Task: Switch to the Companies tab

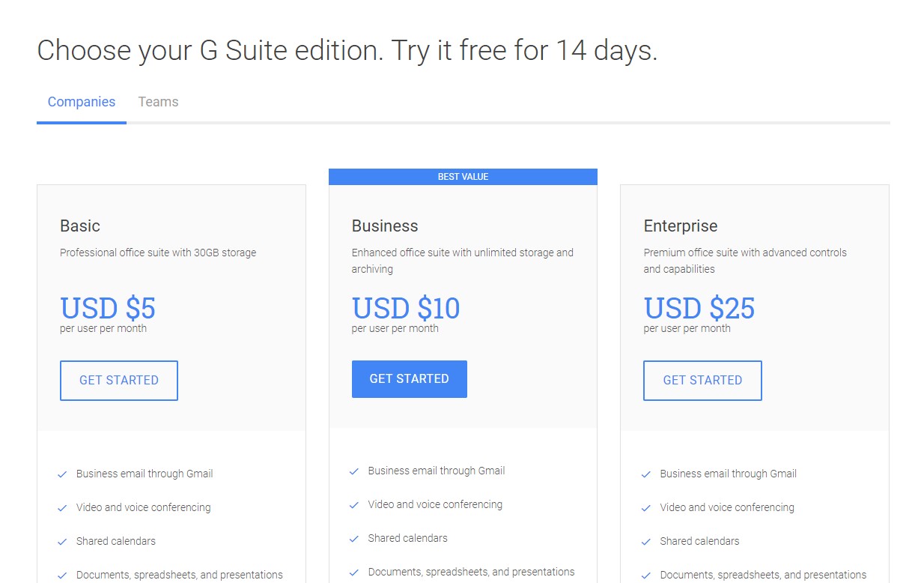Action: click(82, 102)
